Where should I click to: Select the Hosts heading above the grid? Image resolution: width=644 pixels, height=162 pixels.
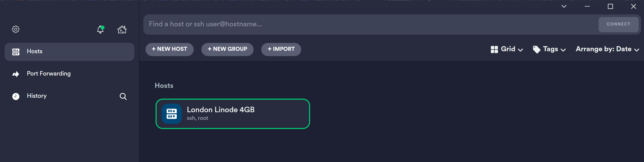[x=164, y=85]
